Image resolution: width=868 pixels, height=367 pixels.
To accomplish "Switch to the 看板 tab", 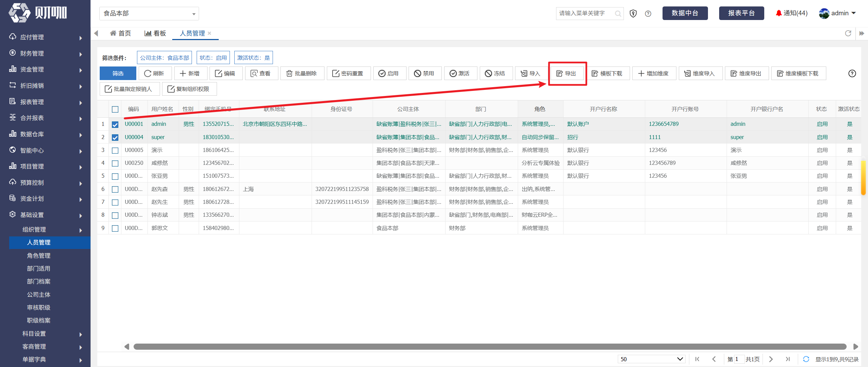I will (x=155, y=33).
